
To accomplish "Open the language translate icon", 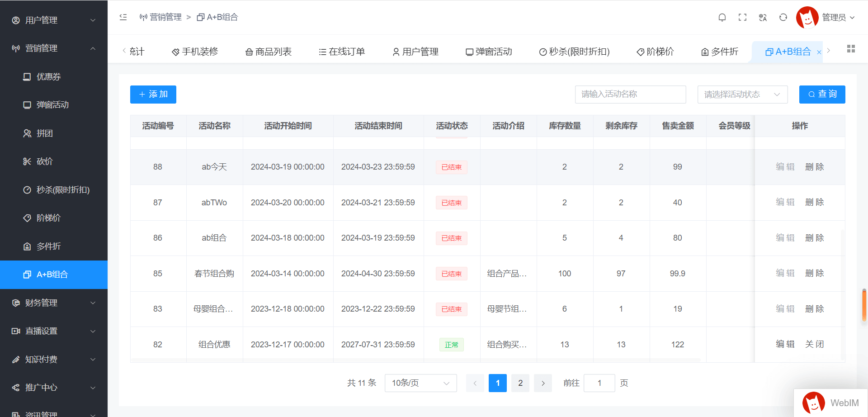I will [763, 17].
